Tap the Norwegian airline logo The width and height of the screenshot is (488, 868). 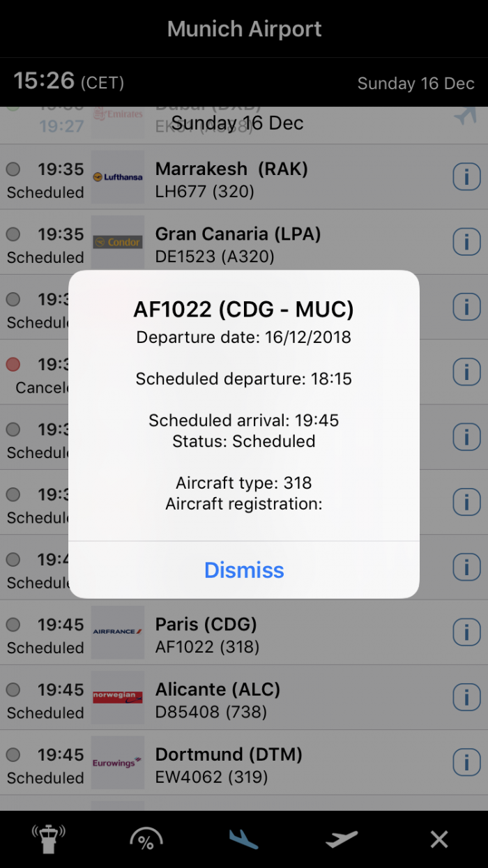118,697
